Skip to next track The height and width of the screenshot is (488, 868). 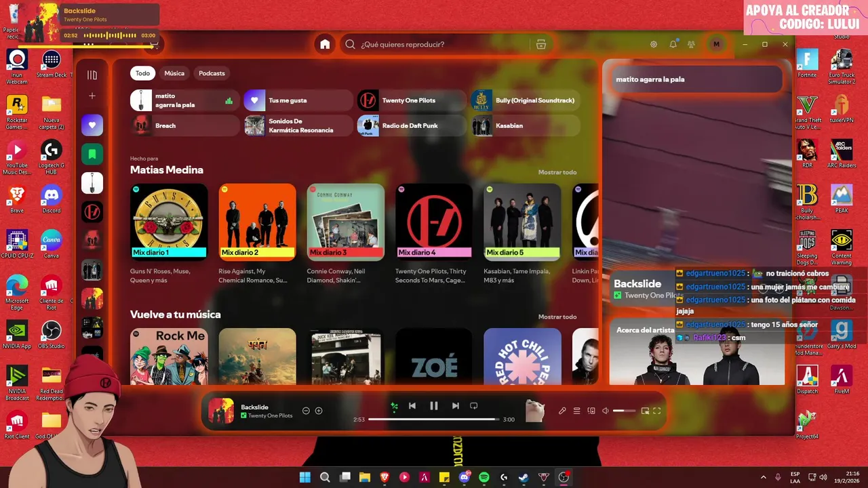click(x=456, y=406)
